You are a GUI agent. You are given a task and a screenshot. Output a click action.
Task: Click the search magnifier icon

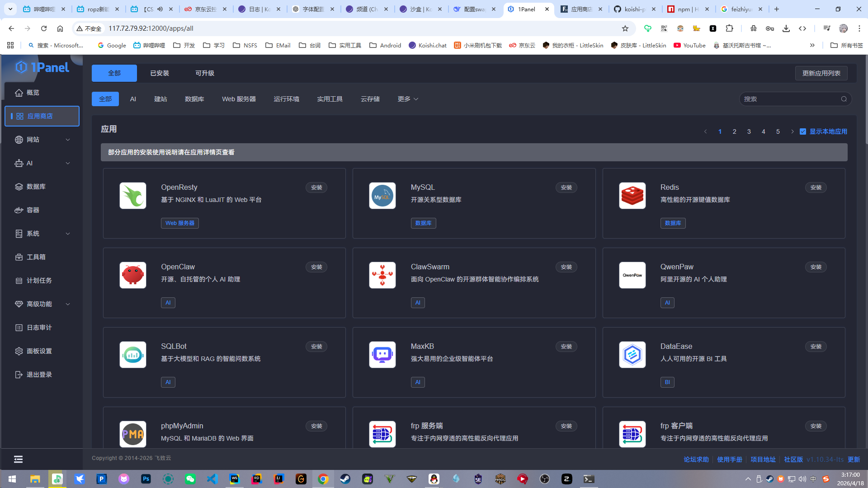[844, 99]
